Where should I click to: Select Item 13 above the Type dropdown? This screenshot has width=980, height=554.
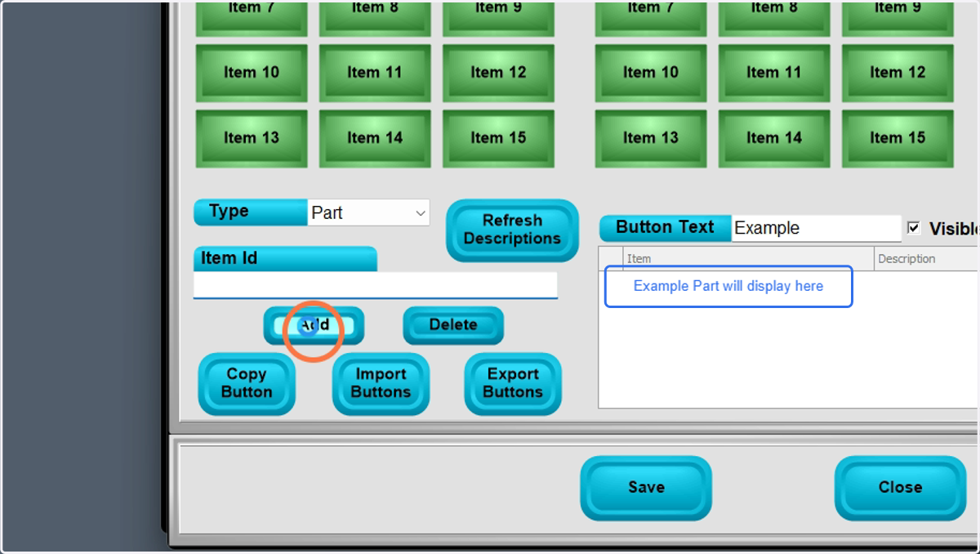pos(252,138)
